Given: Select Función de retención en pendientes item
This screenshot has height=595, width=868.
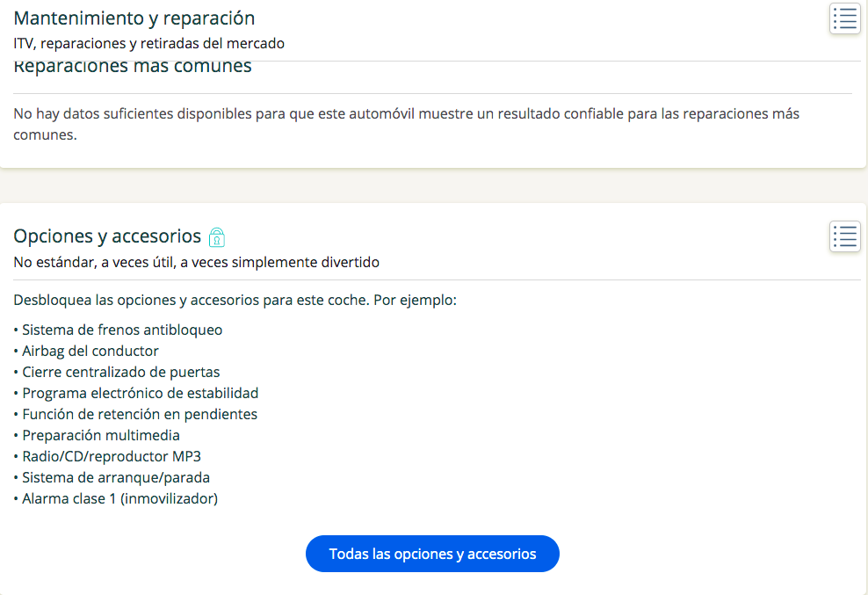Looking at the screenshot, I should tap(135, 414).
